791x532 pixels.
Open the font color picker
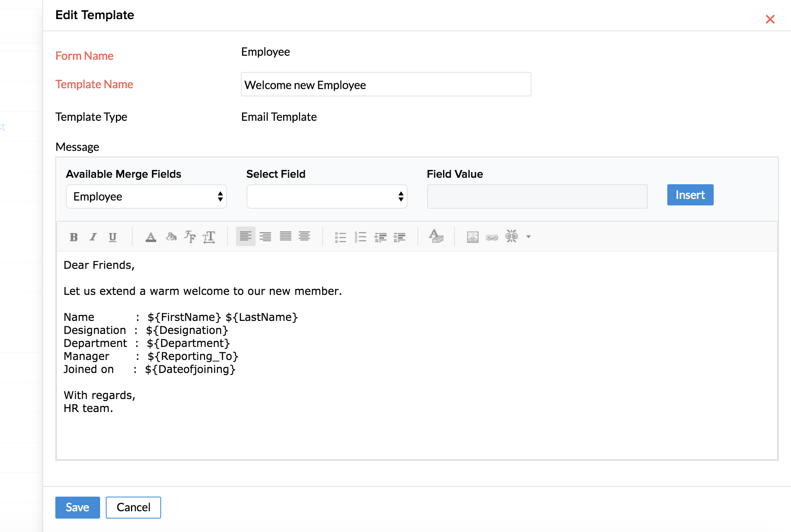(151, 237)
